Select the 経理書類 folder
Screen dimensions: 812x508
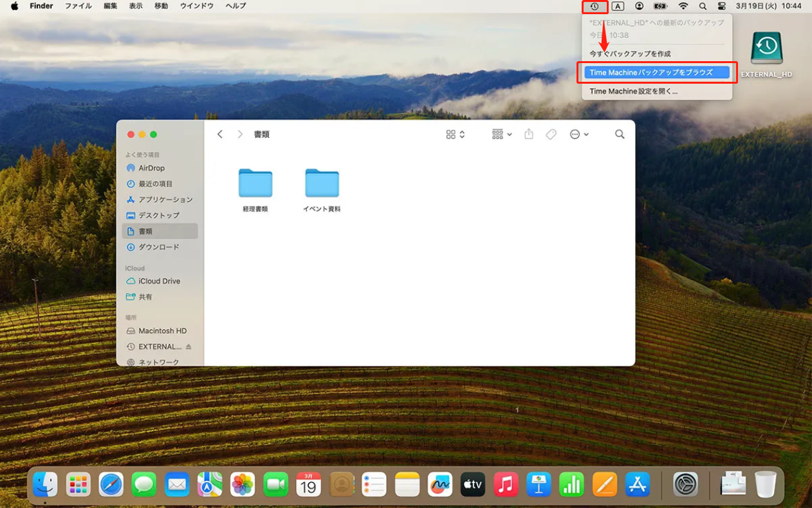click(x=255, y=190)
